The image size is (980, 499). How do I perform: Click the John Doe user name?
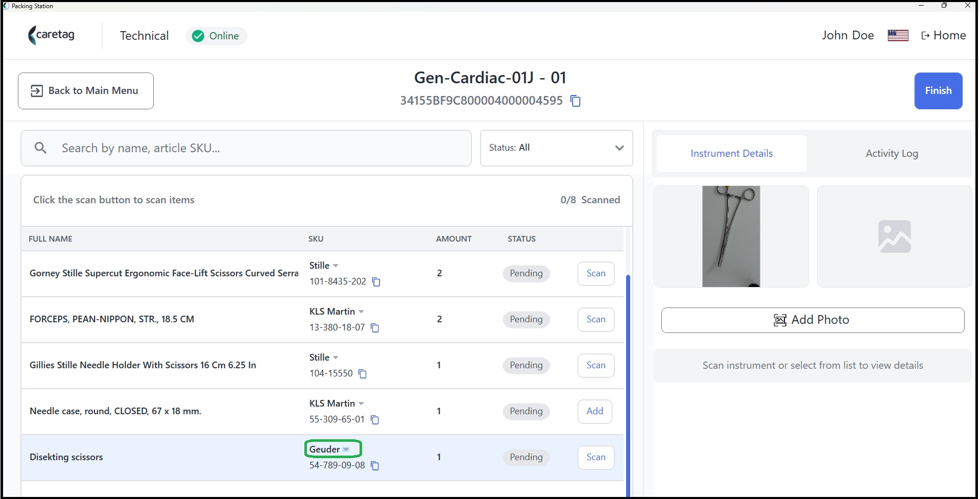click(x=848, y=35)
